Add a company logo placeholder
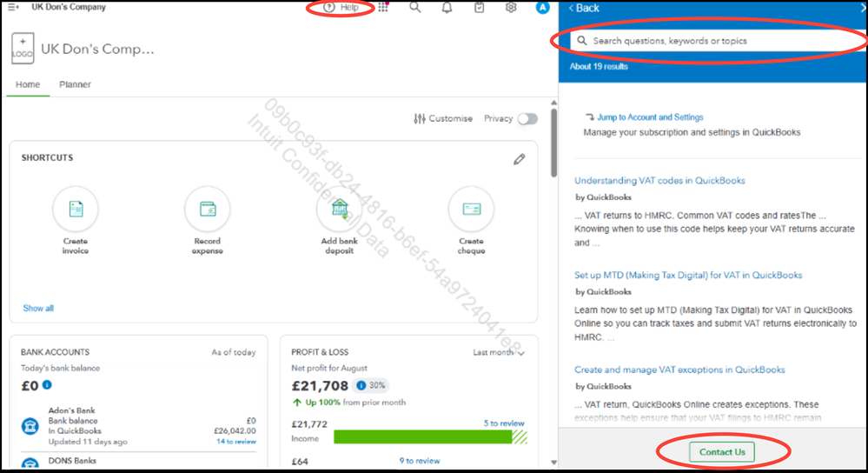Image resolution: width=868 pixels, height=473 pixels. coord(23,48)
